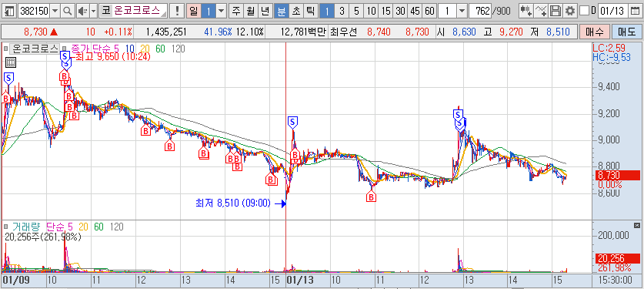Open the exclamation mark info icon
Image resolution: width=644 pixels, height=289 pixels.
click(x=177, y=11)
